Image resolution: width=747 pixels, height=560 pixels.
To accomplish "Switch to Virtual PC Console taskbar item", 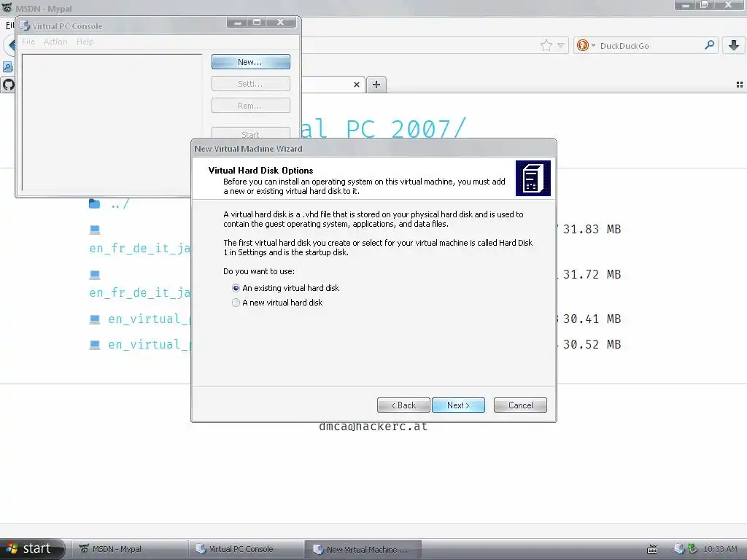I will (x=246, y=549).
